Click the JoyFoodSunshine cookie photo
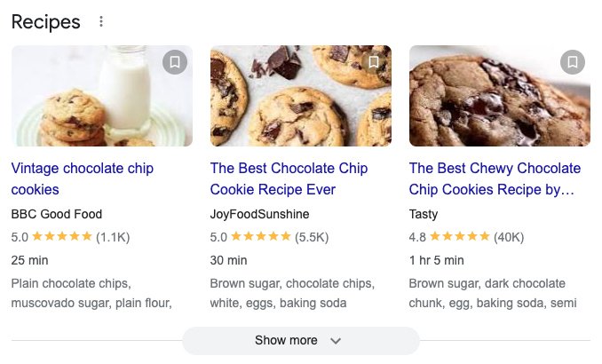This screenshot has width=602, height=364. (300, 96)
